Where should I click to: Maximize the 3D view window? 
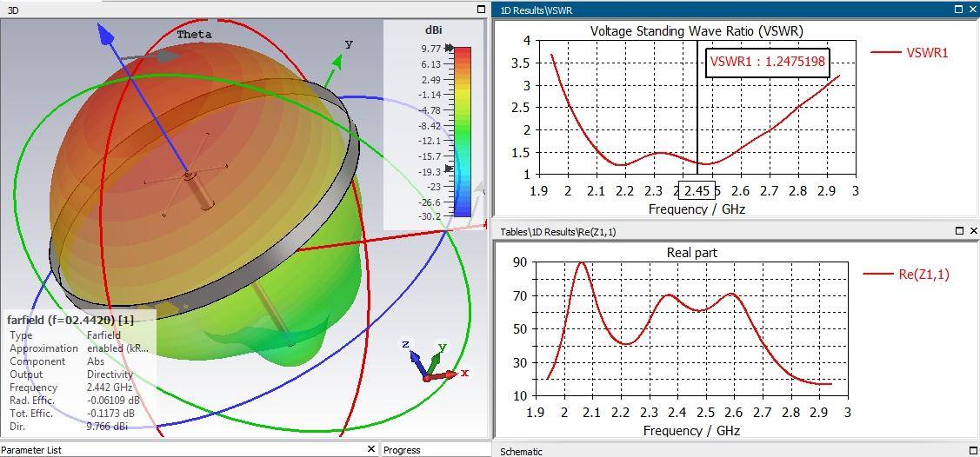tap(481, 10)
